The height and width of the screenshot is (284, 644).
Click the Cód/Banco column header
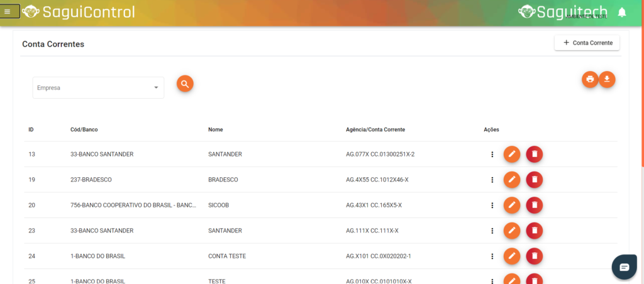click(x=84, y=129)
